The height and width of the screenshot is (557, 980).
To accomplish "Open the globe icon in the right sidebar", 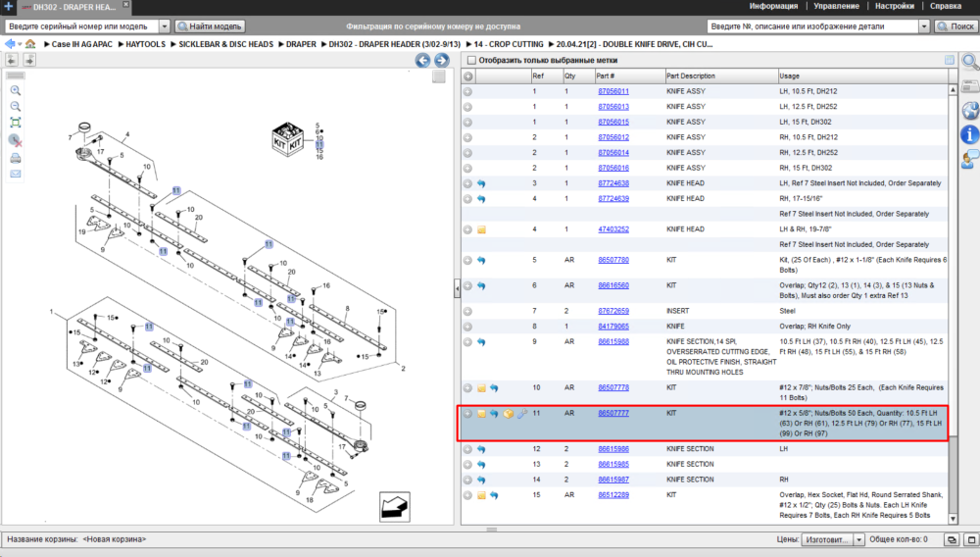I will coord(970,111).
